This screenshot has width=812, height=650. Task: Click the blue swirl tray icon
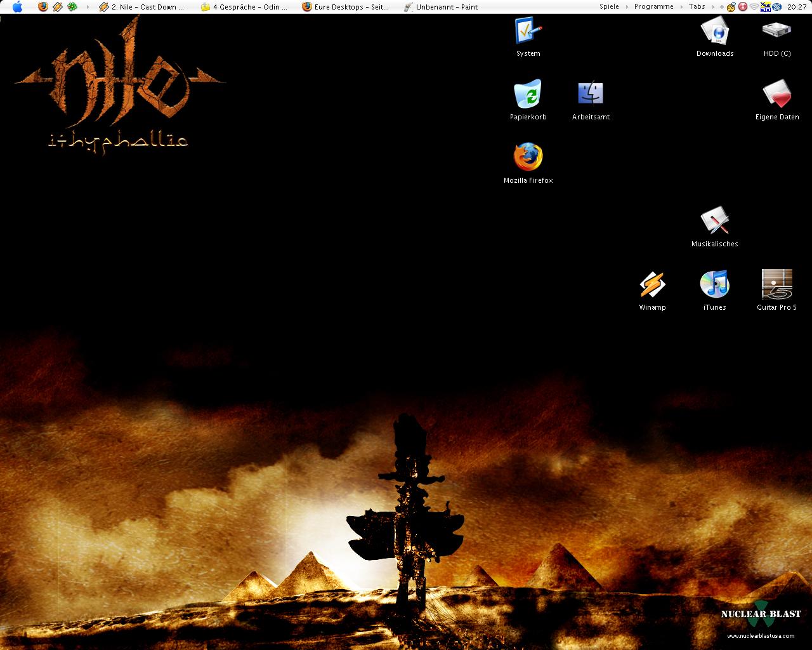pos(776,7)
